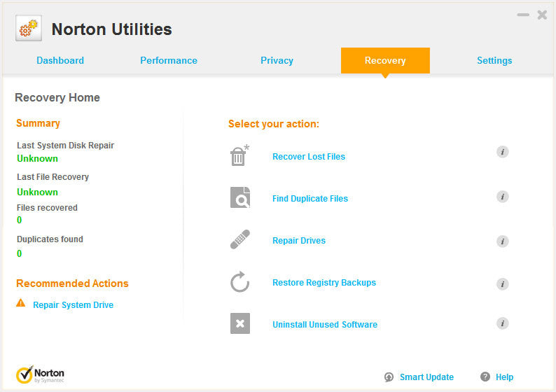Show info icon beside Repair Drives
The image size is (556, 392).
(x=502, y=241)
